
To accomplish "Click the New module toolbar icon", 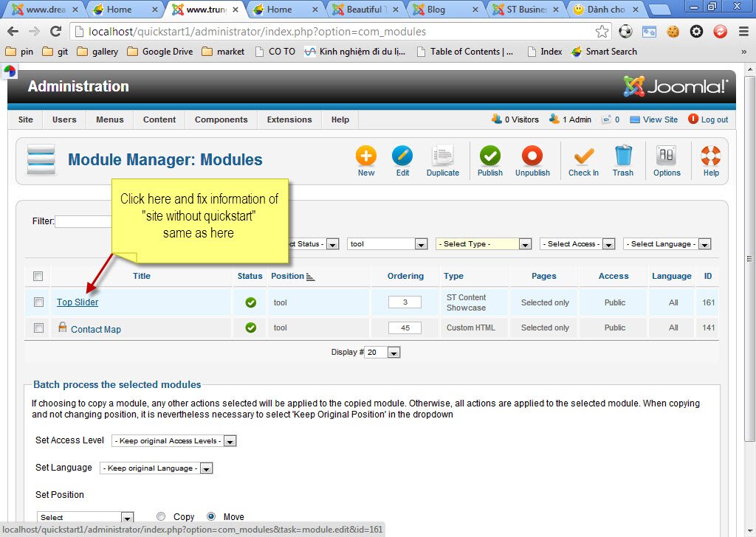I will (x=366, y=156).
